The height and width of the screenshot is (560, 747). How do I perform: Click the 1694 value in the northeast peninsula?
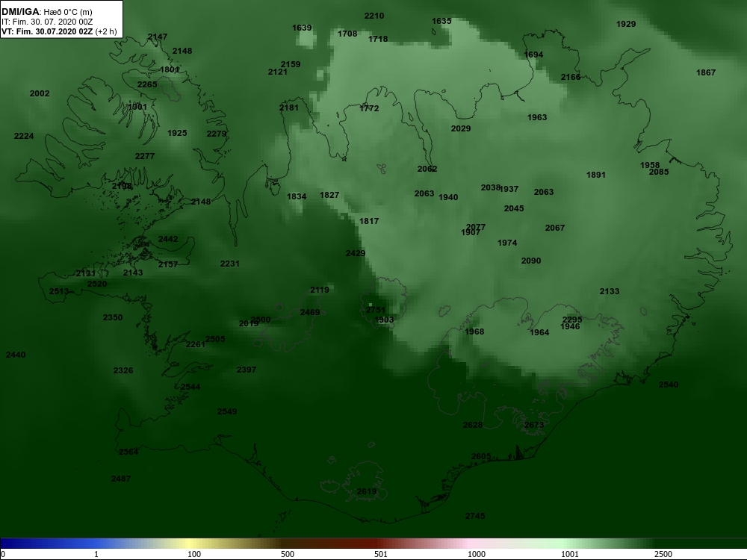[533, 55]
